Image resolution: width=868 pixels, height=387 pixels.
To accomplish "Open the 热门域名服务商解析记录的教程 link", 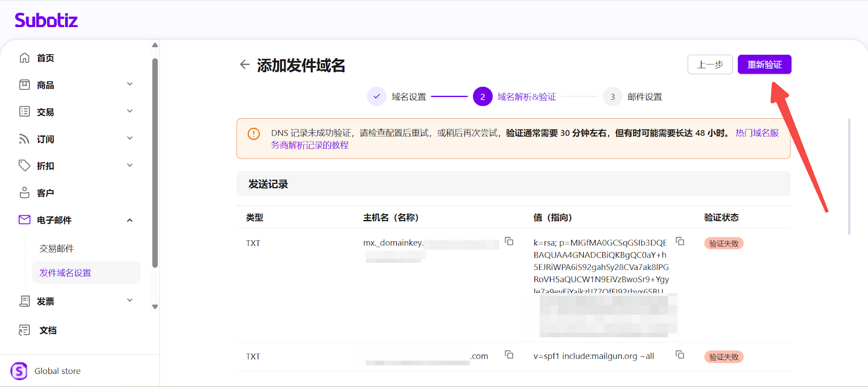I will pos(310,145).
